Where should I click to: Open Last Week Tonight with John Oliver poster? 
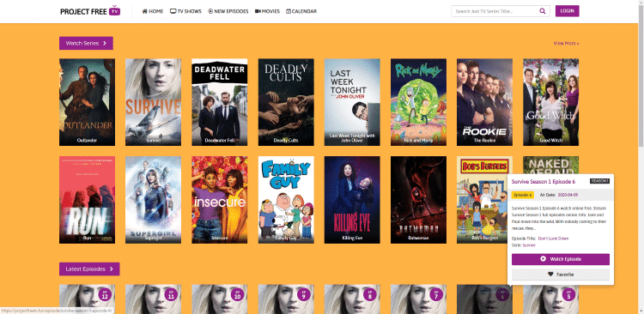tap(352, 102)
